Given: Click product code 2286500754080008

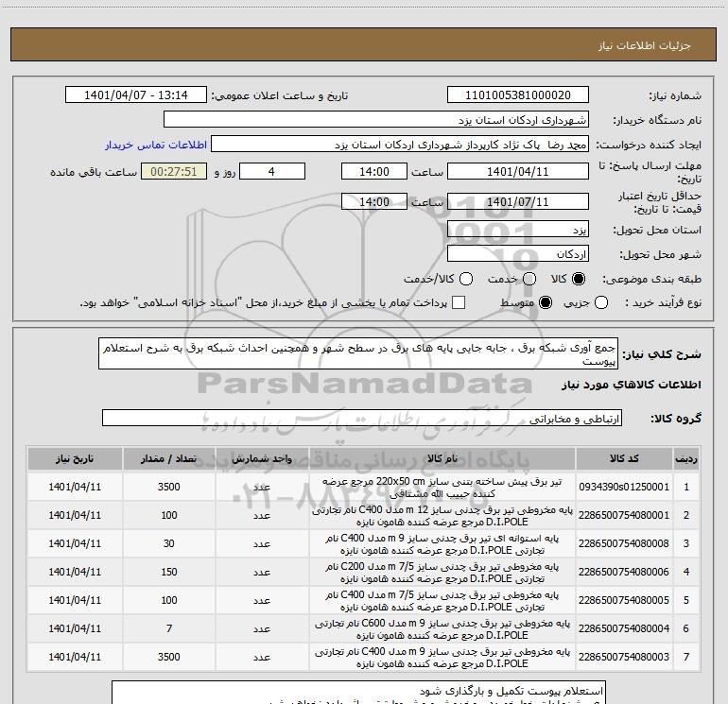Looking at the screenshot, I should click(624, 543).
